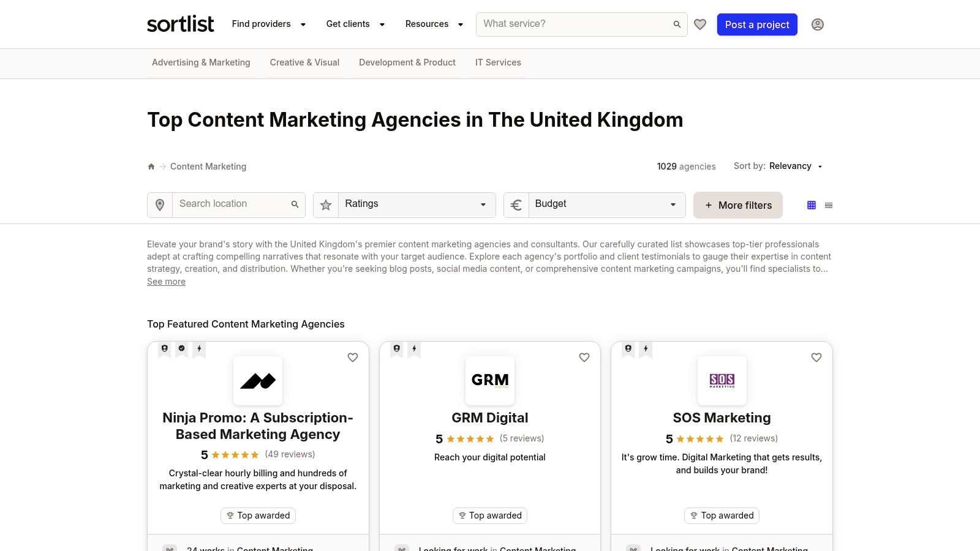
Task: Click Top awarded badge on GRM Digital
Action: pyautogui.click(x=490, y=515)
